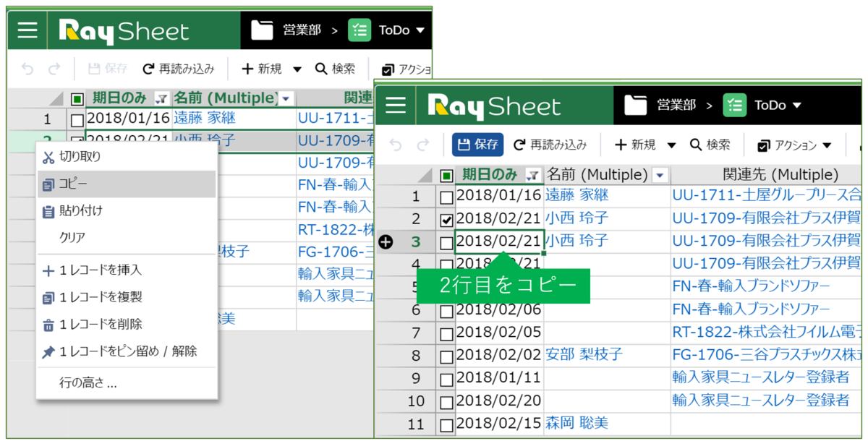Open 遠藤 家継 link in front window row 1
868x441 pixels.
tap(576, 195)
